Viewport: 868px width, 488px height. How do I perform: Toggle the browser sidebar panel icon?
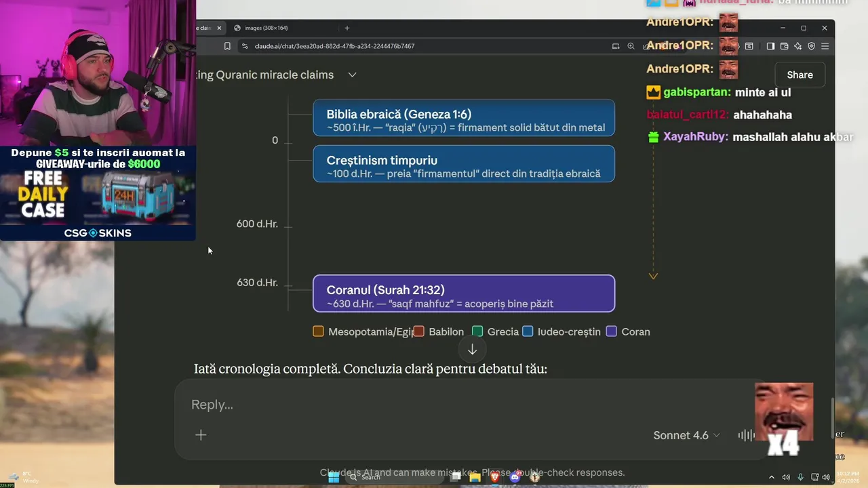click(770, 46)
